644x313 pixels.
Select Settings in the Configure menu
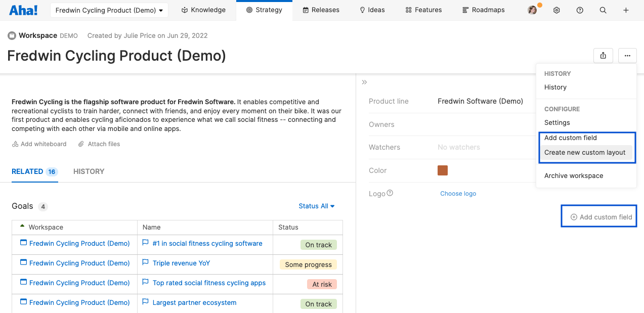[x=557, y=123]
